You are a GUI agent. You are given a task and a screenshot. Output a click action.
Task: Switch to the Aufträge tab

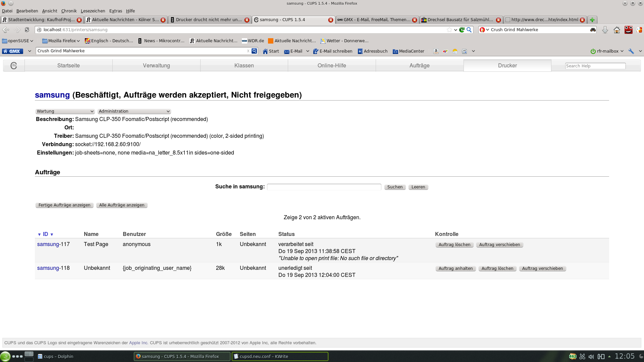click(419, 66)
